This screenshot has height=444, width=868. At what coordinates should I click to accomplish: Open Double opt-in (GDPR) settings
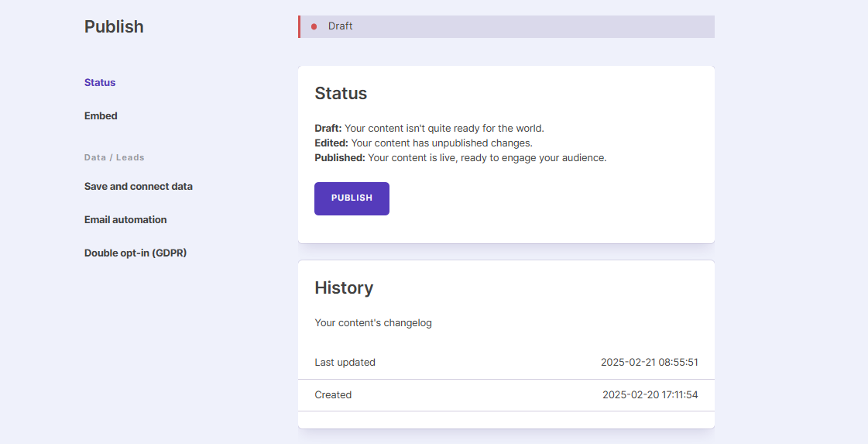[x=136, y=253]
